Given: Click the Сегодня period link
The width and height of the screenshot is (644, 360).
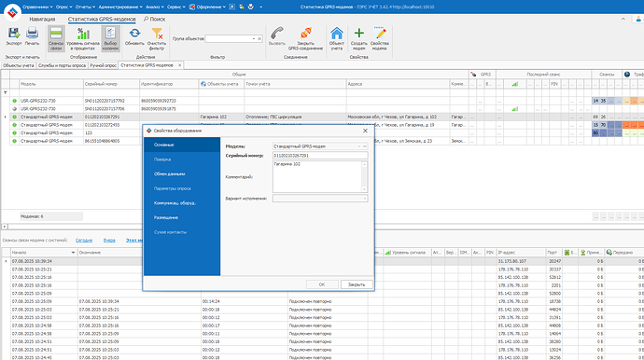Looking at the screenshot, I should (84, 240).
